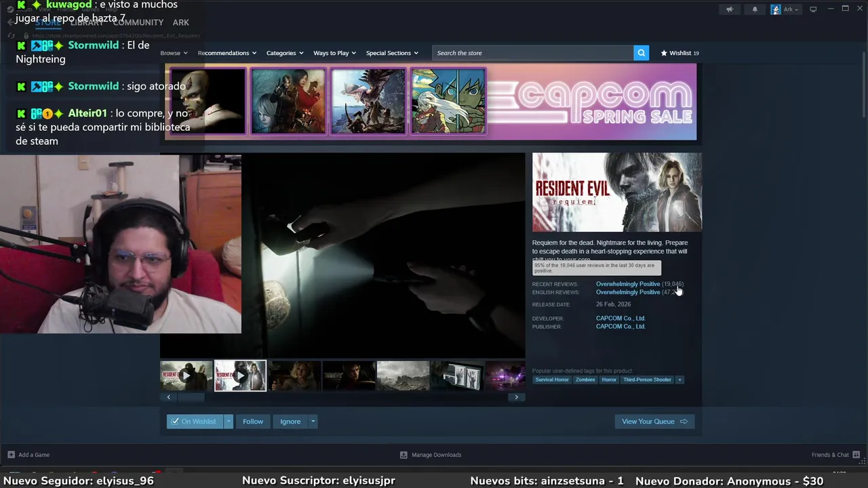Select the Zombies tag
868x488 pixels.
point(585,380)
